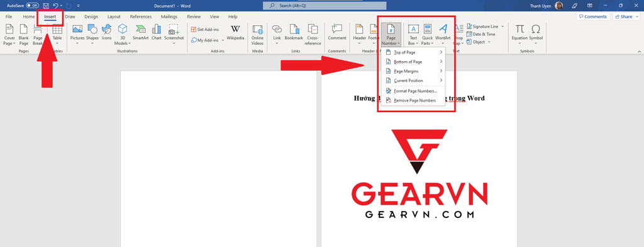
Task: Expand the Object dropdown arrow
Action: click(x=489, y=42)
